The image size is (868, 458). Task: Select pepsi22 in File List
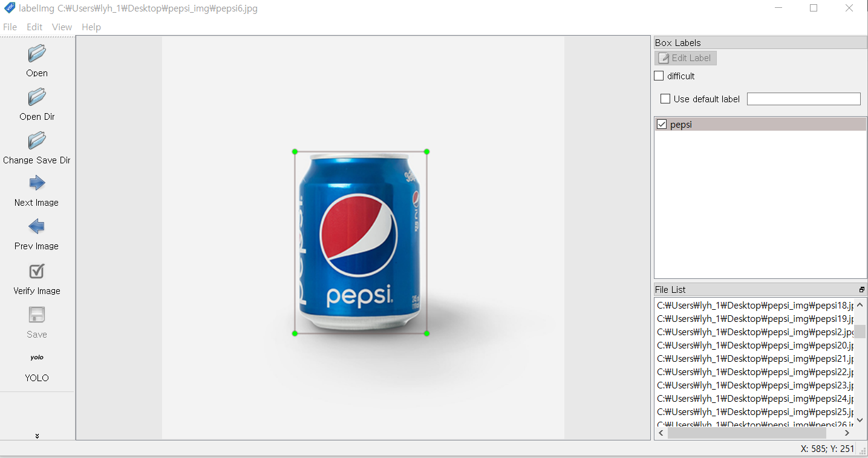(755, 372)
